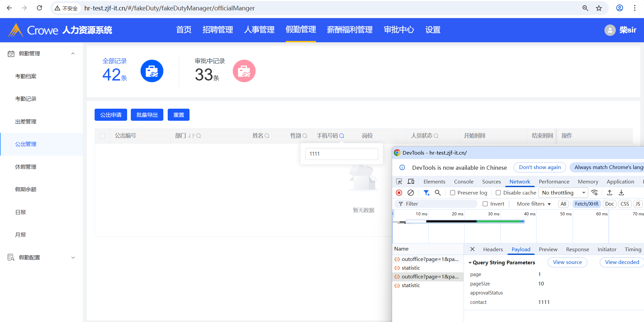Open the search icon in the 性别 column
The height and width of the screenshot is (322, 644).
305,136
